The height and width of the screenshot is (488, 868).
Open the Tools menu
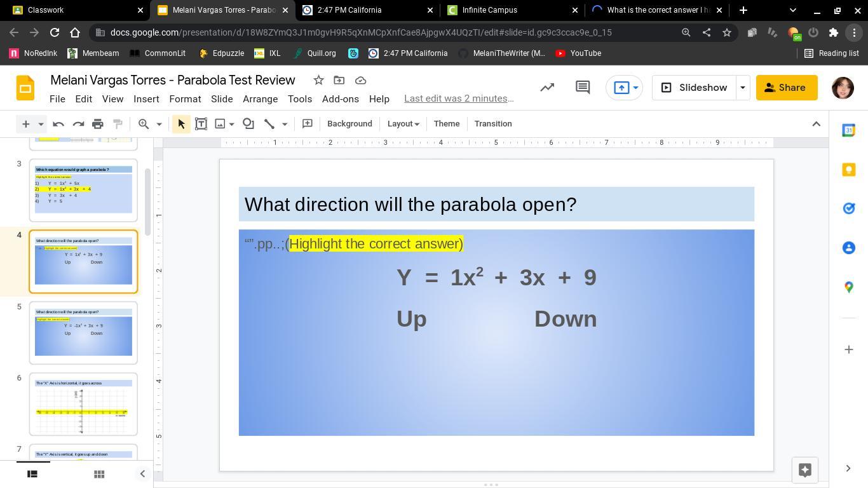coord(299,99)
